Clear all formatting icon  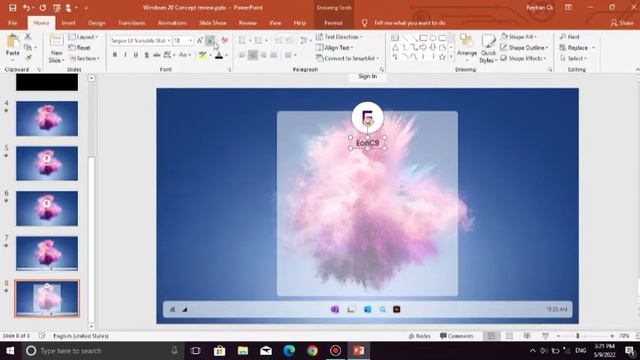pyautogui.click(x=224, y=40)
